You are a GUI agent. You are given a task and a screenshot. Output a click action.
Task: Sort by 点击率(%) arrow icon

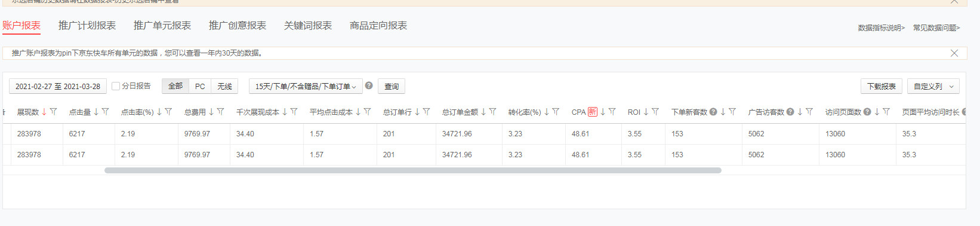(x=159, y=112)
